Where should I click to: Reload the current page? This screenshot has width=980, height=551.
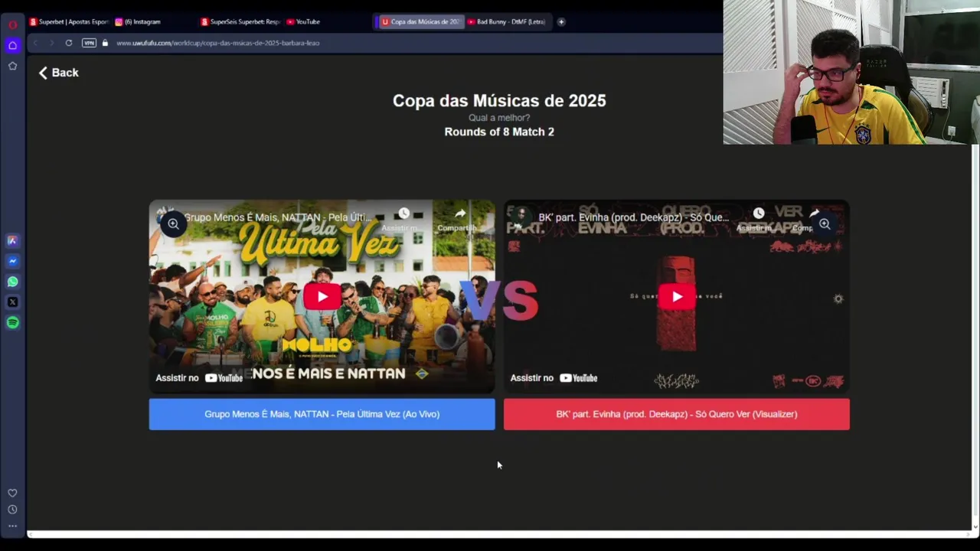coord(69,43)
